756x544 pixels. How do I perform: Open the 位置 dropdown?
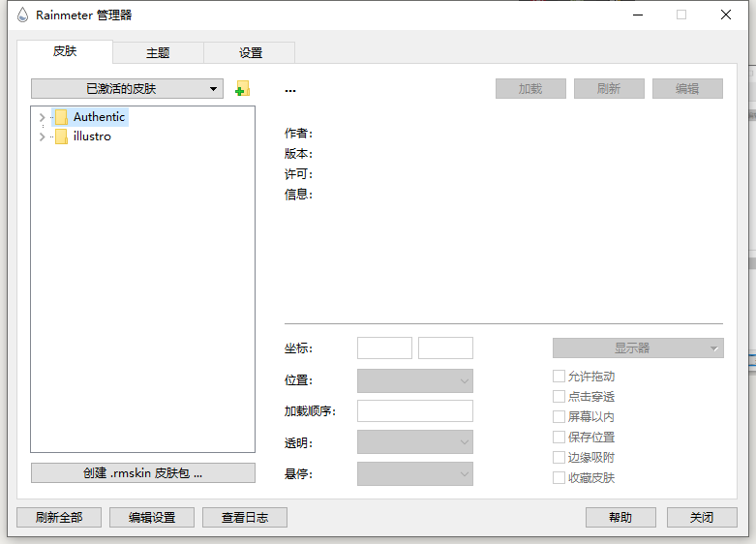pos(415,381)
